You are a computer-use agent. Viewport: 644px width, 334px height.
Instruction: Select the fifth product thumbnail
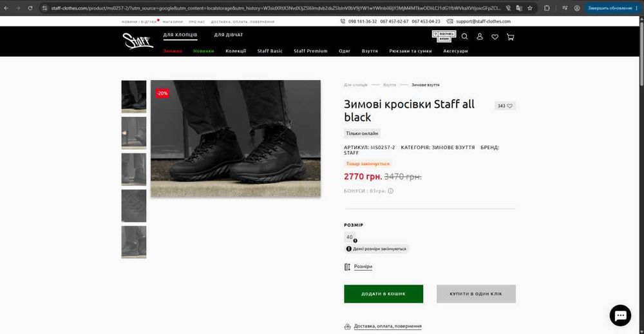(x=134, y=242)
